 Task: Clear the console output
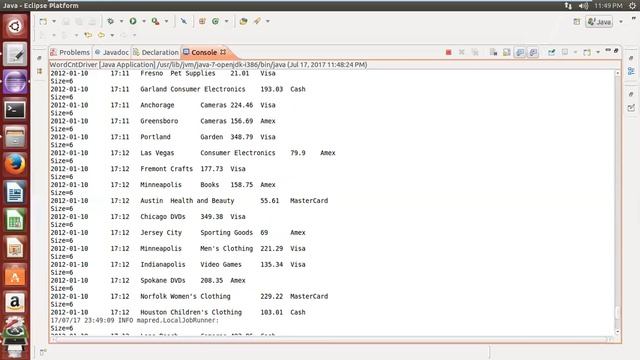(x=493, y=52)
